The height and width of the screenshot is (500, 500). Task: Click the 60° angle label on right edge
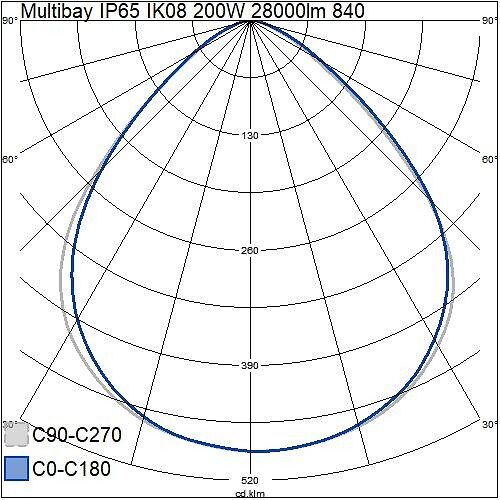point(490,159)
